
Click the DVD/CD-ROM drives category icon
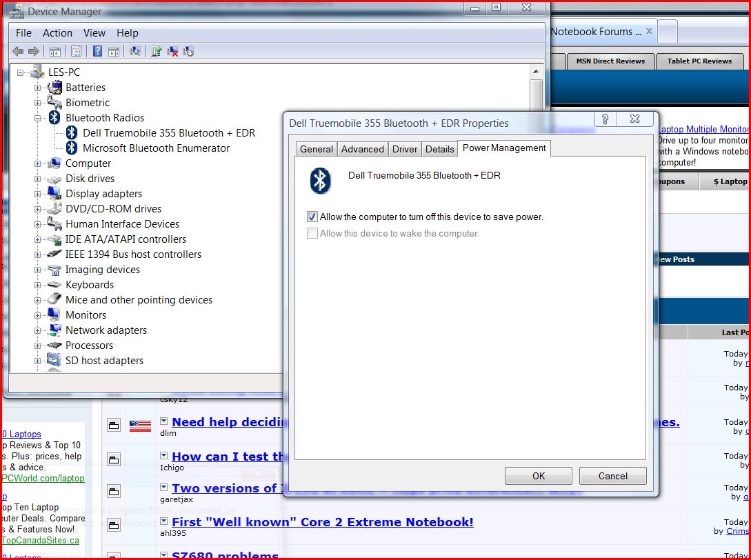[54, 208]
